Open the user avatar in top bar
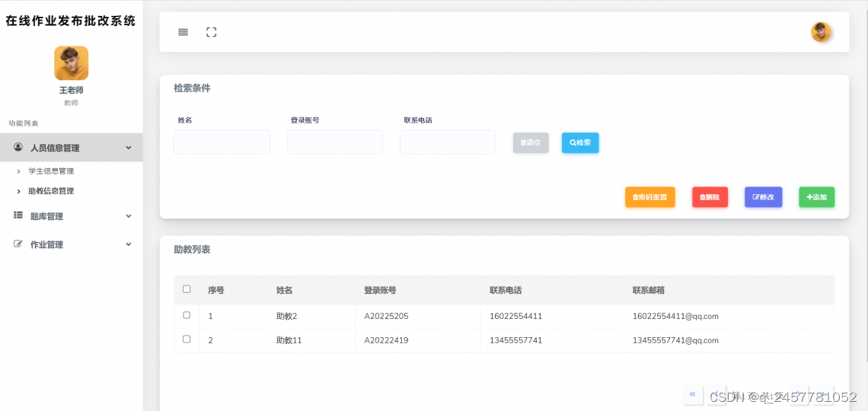This screenshot has width=868, height=411. [x=821, y=32]
